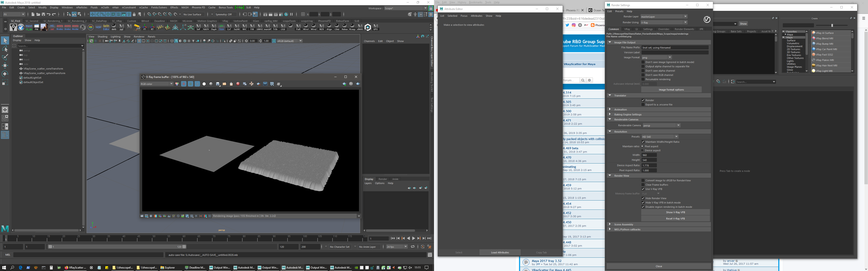Enable Resumable rendering checkbox

[x=643, y=79]
